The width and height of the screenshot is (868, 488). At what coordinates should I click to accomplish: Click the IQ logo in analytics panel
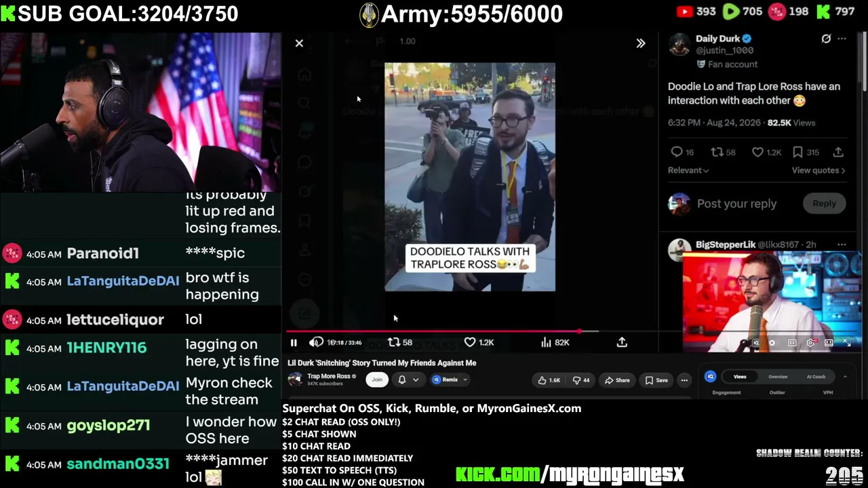711,376
